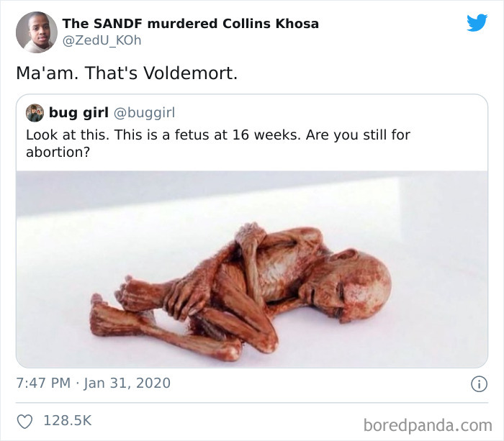The width and height of the screenshot is (504, 441).
Task: Like the tweet with the heart icon
Action: (x=24, y=422)
